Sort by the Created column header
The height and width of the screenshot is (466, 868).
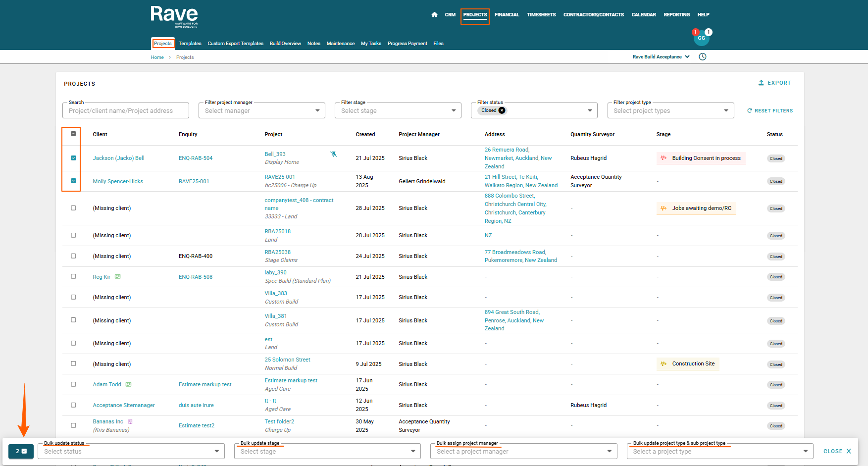tap(365, 134)
